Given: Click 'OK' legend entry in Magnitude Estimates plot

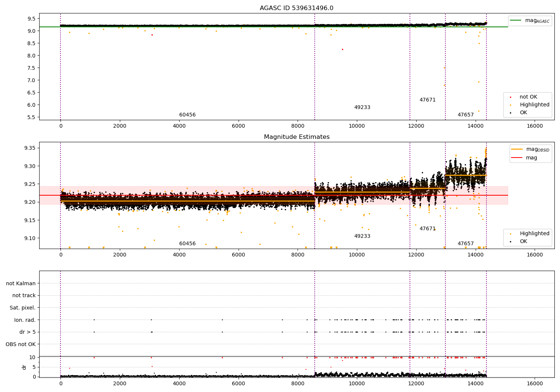Looking at the screenshot, I should pyautogui.click(x=519, y=242).
